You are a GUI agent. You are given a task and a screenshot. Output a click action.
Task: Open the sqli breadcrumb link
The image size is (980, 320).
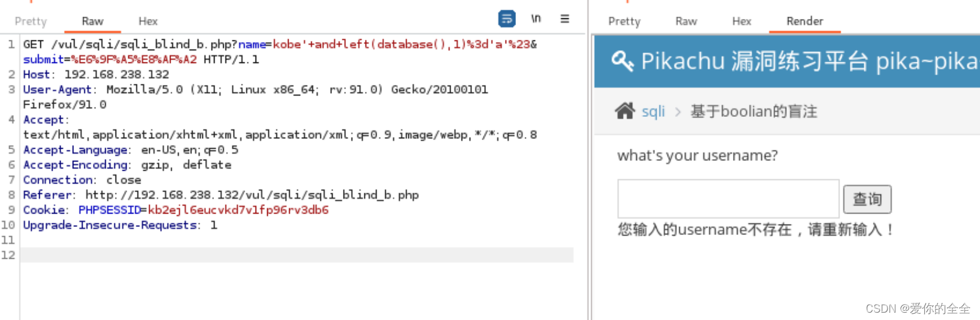pyautogui.click(x=653, y=111)
